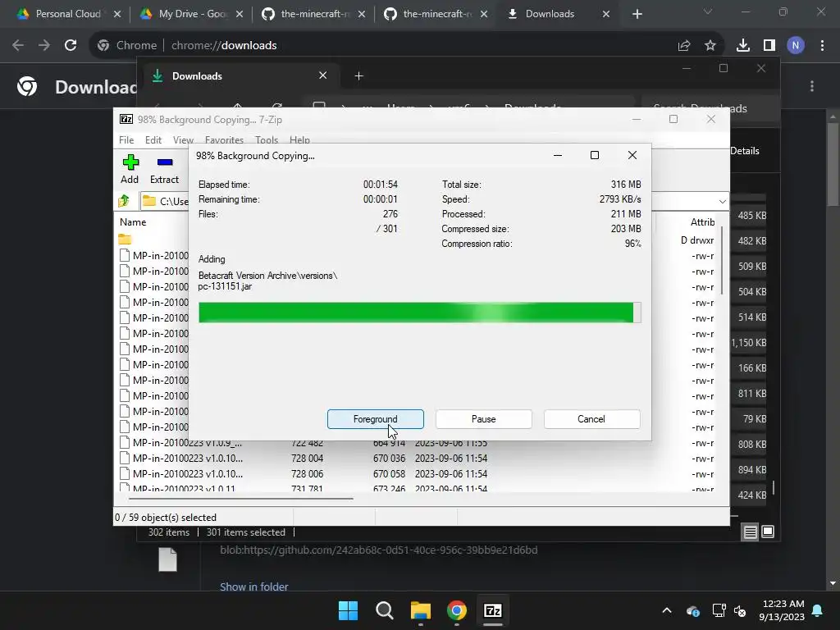Click the copying progress bar
This screenshot has height=630, width=840.
419,313
